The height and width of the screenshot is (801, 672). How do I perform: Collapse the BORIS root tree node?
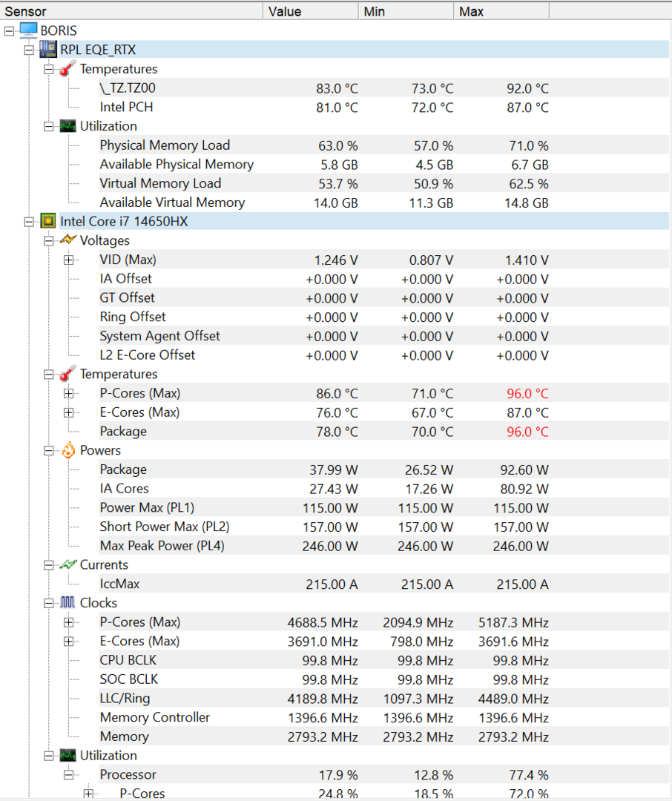pos(9,30)
